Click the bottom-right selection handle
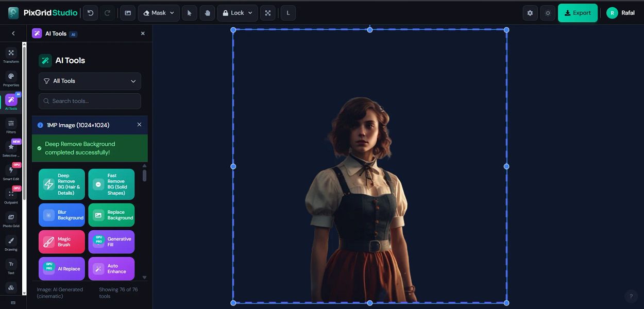 [506, 303]
